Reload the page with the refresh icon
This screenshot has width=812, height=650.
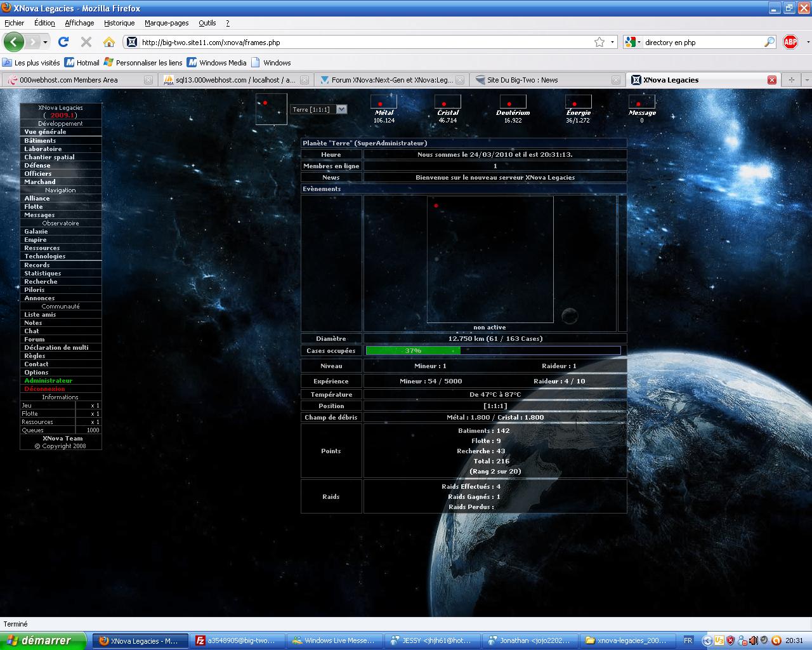(x=63, y=42)
